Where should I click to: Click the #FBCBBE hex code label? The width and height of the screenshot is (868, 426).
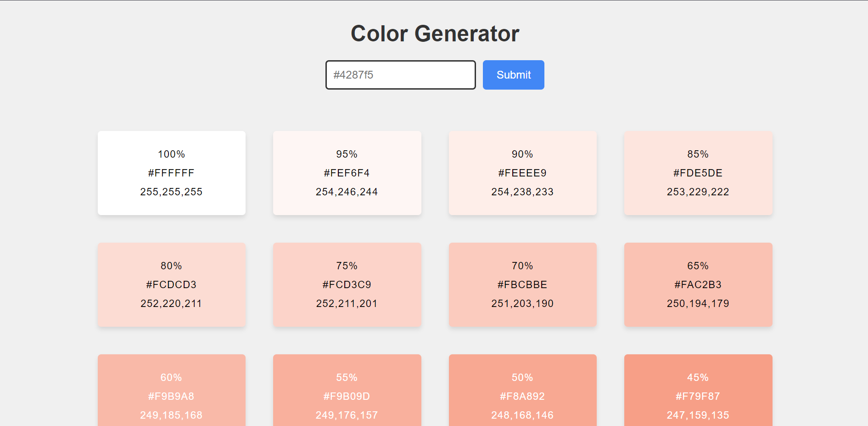(x=522, y=285)
